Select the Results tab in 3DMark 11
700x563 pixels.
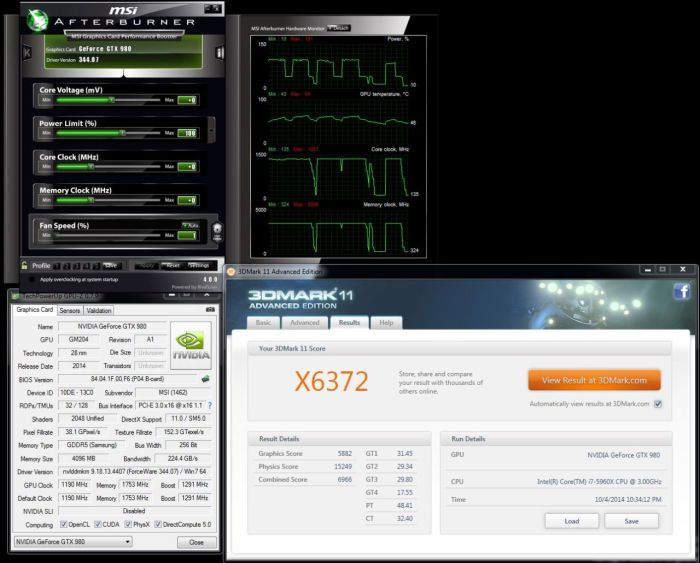click(x=350, y=322)
